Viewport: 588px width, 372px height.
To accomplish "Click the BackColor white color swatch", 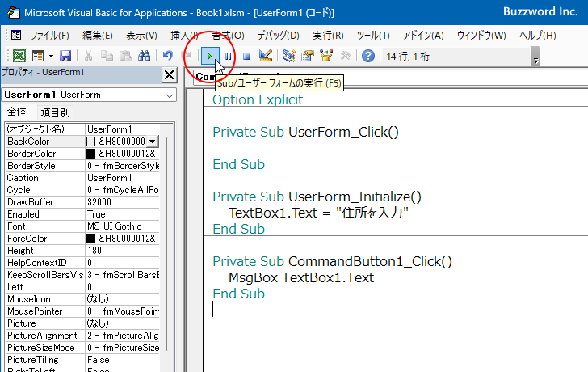I will (x=90, y=142).
